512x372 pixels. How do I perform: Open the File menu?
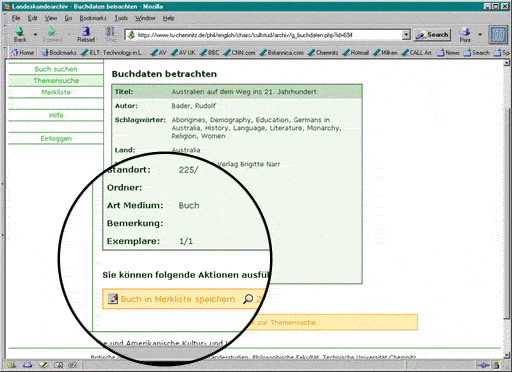(16, 18)
